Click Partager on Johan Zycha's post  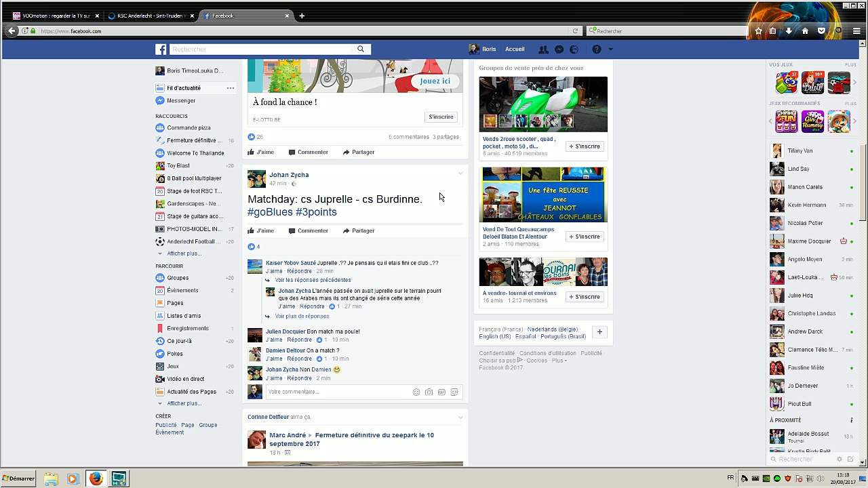[x=359, y=230]
